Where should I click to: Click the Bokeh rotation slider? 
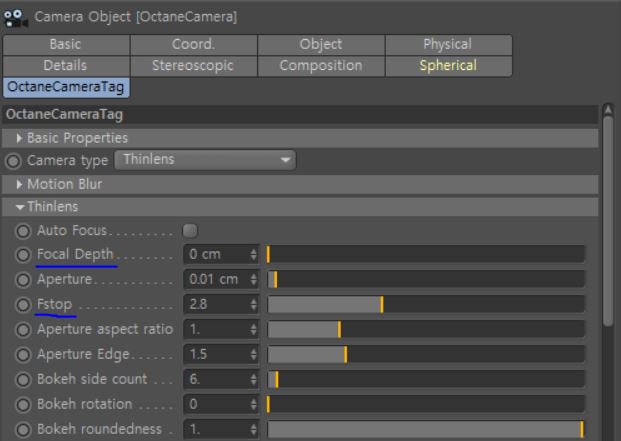coord(426,404)
